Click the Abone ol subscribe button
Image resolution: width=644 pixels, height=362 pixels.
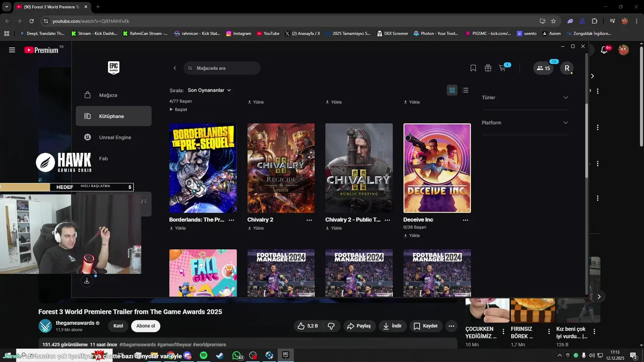[x=145, y=326]
